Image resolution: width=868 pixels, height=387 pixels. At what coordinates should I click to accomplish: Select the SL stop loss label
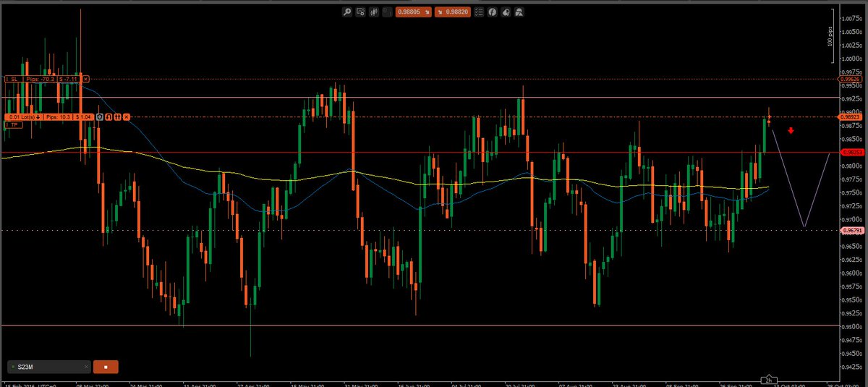click(14, 79)
